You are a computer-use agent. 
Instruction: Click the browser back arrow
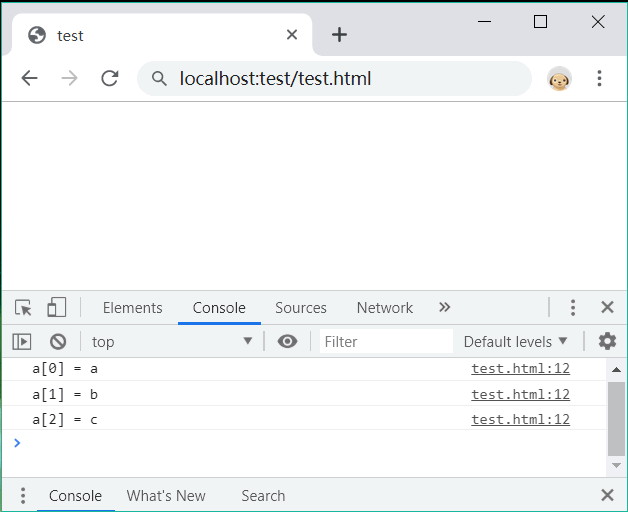pos(29,78)
